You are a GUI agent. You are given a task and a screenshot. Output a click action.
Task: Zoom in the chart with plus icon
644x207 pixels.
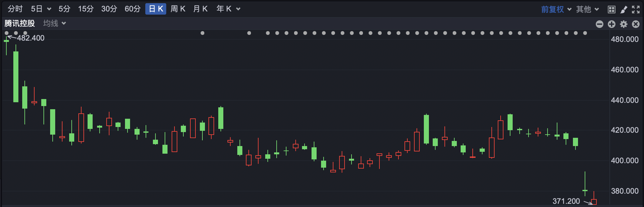tap(611, 24)
